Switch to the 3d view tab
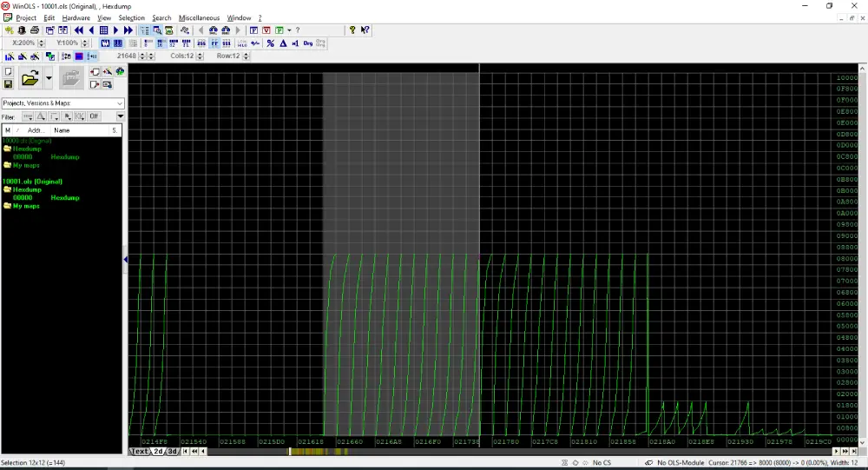The width and height of the screenshot is (868, 470). click(x=172, y=452)
